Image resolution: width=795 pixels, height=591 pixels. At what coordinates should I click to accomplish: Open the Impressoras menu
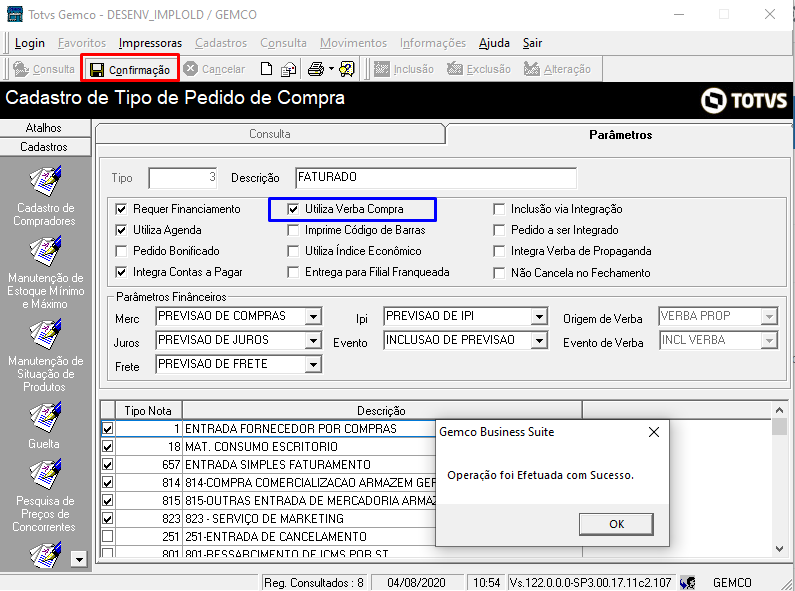[150, 43]
